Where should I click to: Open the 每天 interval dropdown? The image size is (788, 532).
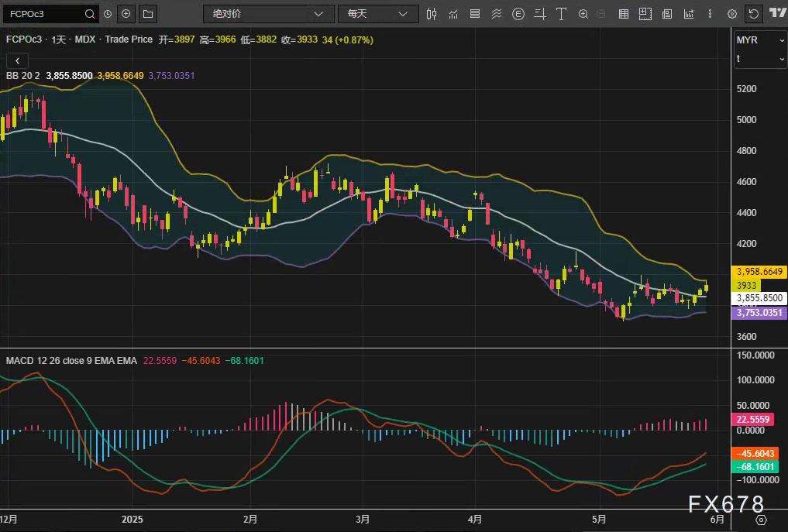coord(377,14)
